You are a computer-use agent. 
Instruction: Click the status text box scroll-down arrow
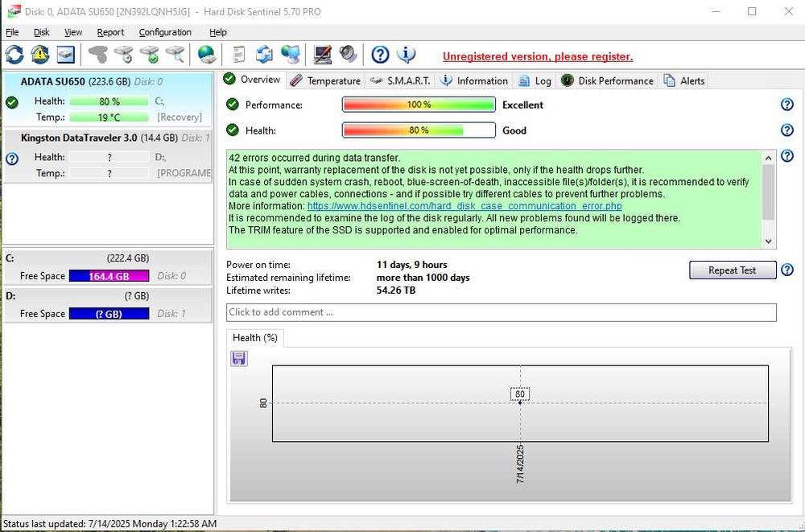pyautogui.click(x=768, y=241)
